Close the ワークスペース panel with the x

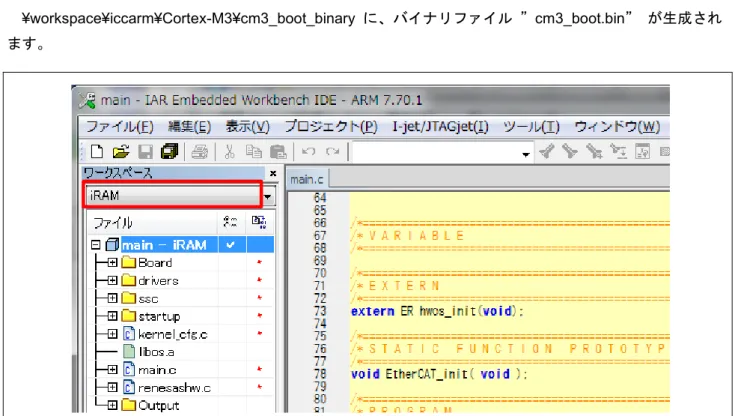[x=273, y=174]
